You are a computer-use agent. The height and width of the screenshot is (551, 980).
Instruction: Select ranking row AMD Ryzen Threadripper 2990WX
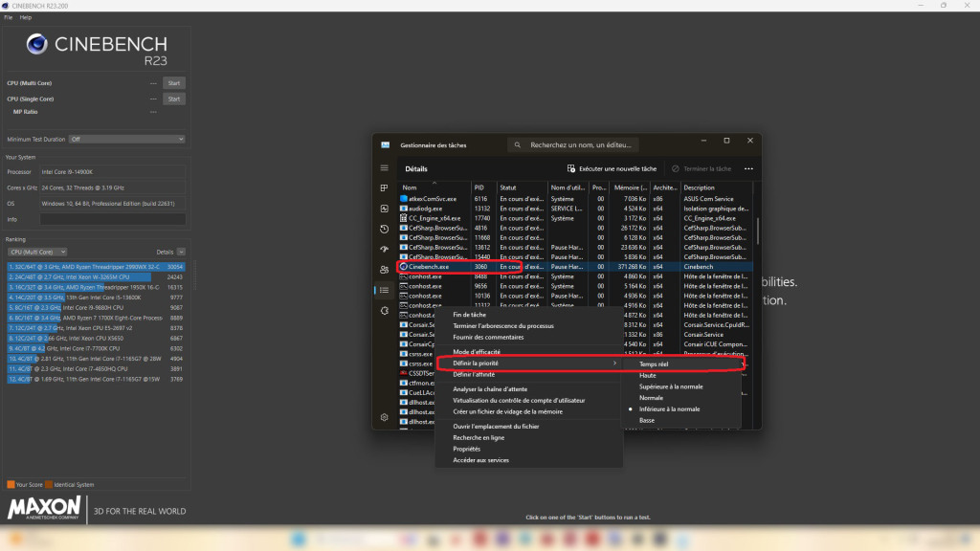96,267
